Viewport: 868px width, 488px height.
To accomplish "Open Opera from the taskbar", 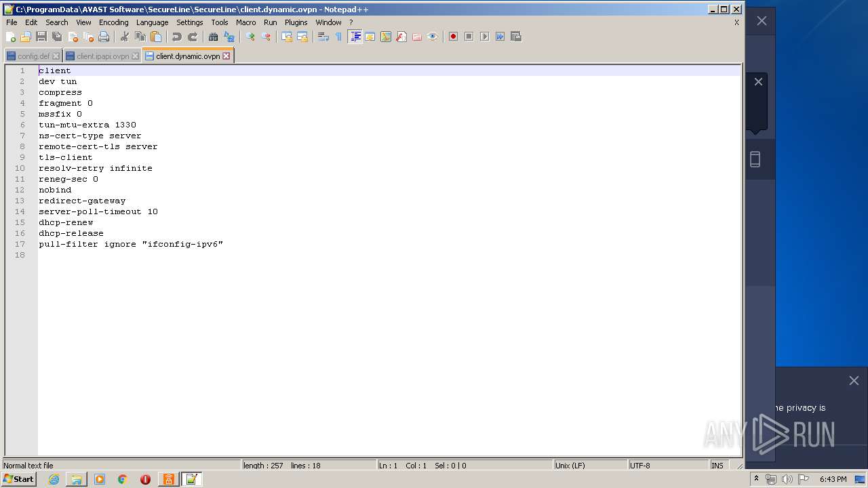I will coord(145,479).
